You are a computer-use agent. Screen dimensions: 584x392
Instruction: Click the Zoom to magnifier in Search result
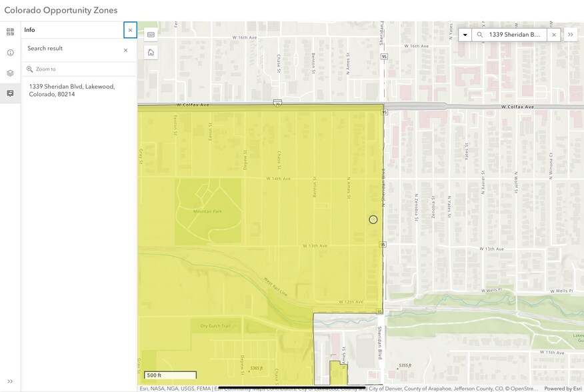point(29,69)
